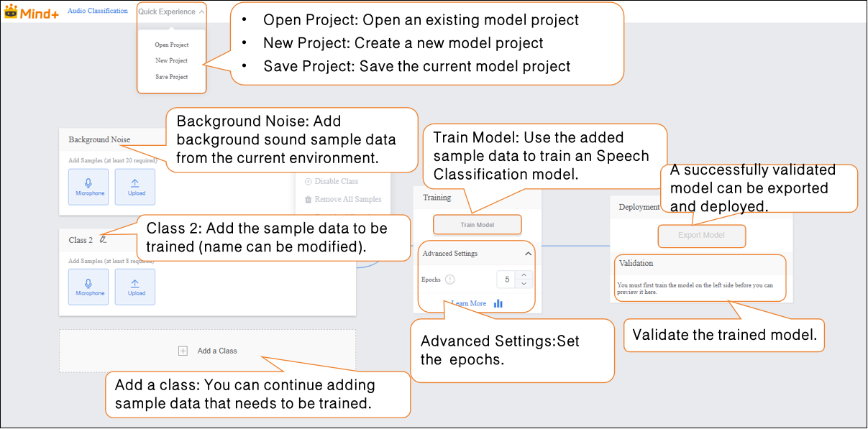Collapse the Quick Experience dropdown
868x429 pixels.
point(201,12)
